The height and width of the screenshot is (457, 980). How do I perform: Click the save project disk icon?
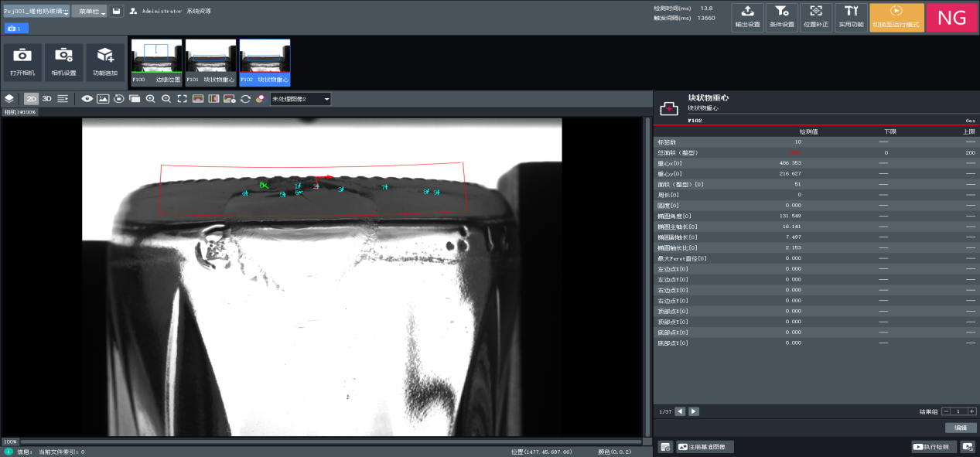click(116, 12)
